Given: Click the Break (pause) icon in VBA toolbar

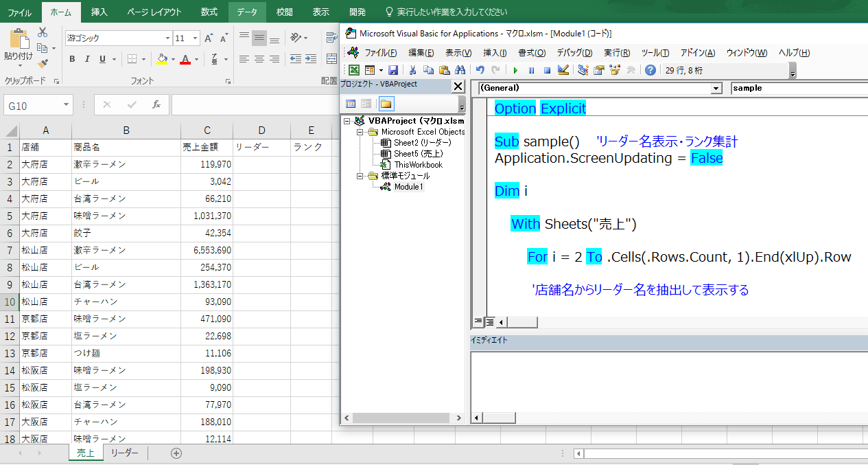Looking at the screenshot, I should point(531,70).
